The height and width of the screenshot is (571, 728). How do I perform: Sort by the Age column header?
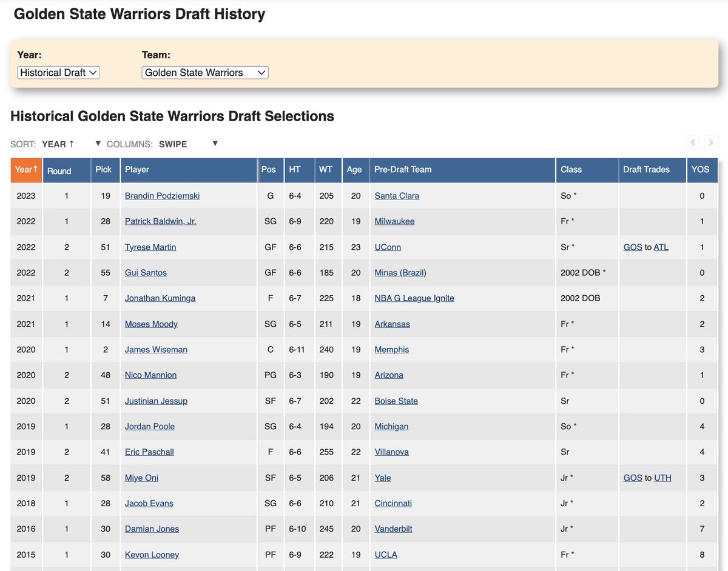(356, 170)
